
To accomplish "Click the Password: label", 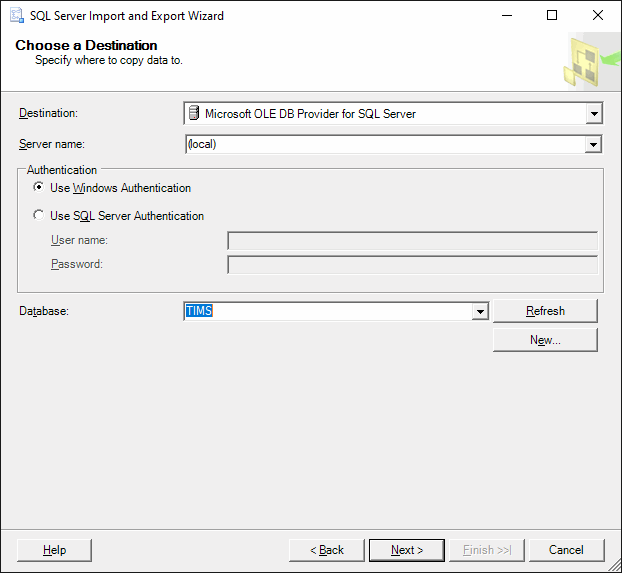I will [x=77, y=264].
